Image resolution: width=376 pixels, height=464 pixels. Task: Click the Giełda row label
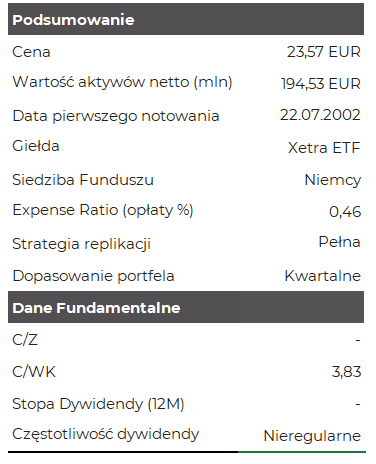click(x=36, y=146)
